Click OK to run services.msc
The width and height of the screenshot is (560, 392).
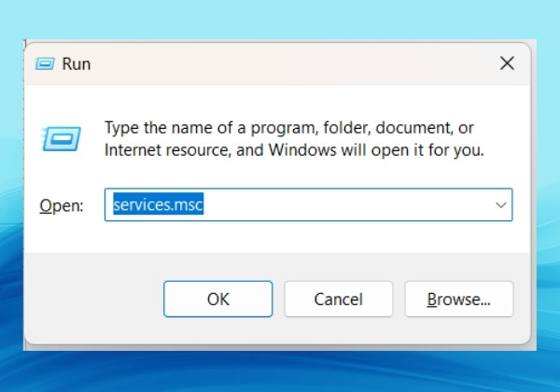(217, 299)
